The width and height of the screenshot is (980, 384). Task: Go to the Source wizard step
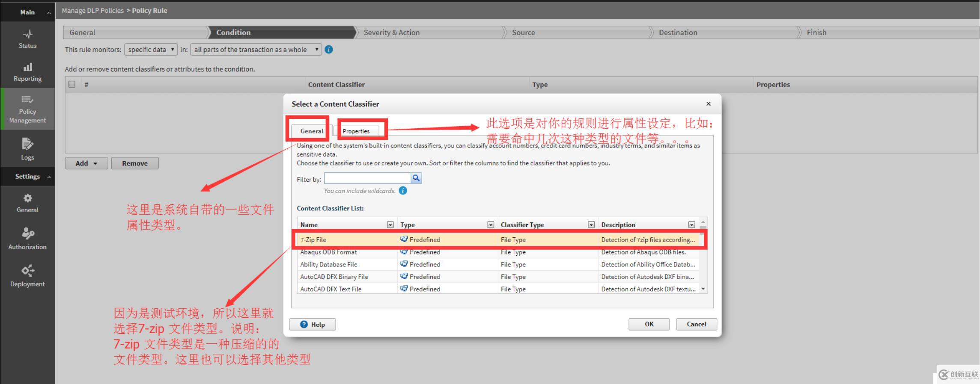coord(577,32)
